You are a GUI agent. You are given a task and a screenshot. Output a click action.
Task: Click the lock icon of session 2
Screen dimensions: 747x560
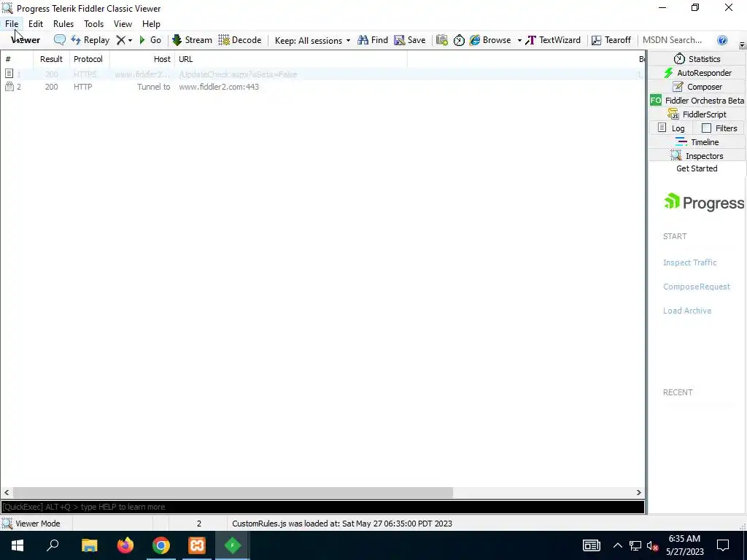[9, 86]
